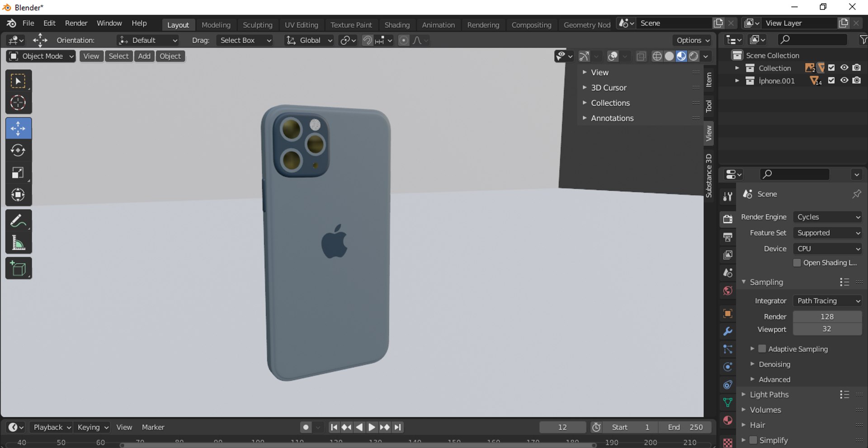Screen dimensions: 868x448
Task: Disable Collection rendering via camera icon
Action: 857,68
